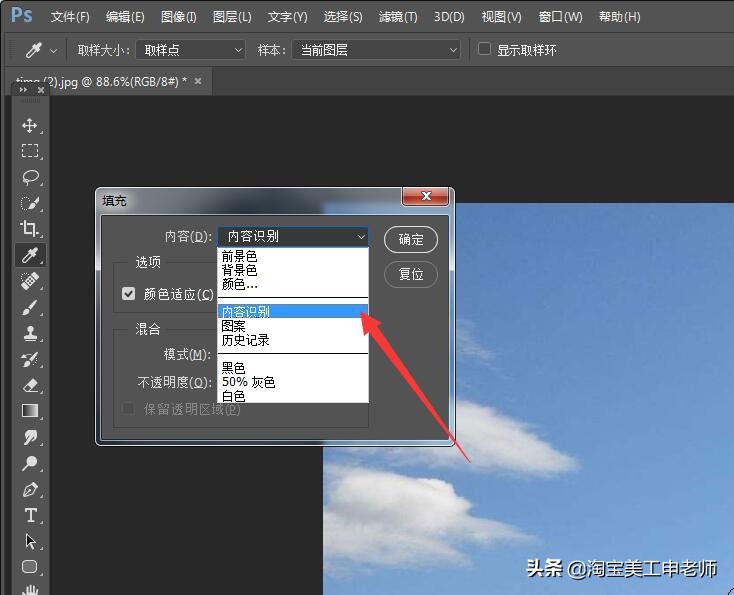Open the 样本 当前图层 dropdown
Image resolution: width=734 pixels, height=595 pixels.
click(376, 50)
